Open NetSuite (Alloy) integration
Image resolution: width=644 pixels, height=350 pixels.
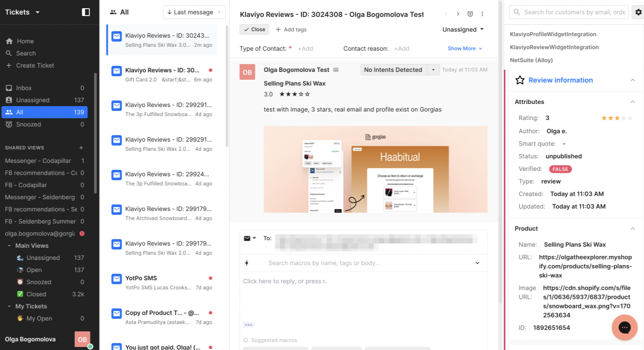coord(531,60)
